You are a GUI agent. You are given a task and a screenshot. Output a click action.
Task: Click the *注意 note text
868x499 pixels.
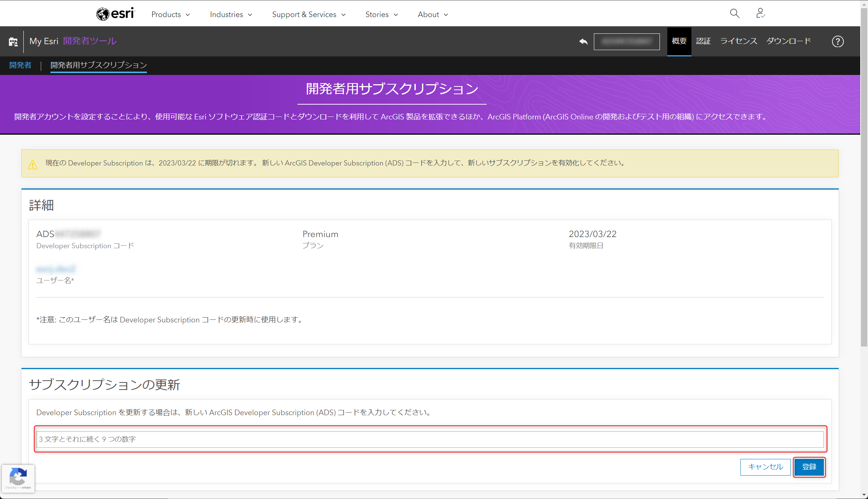coord(171,320)
